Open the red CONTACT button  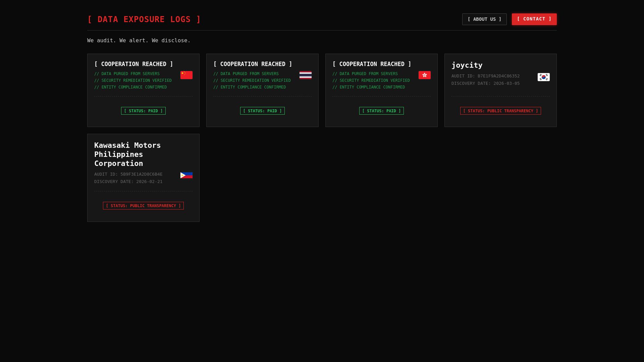pos(534,19)
